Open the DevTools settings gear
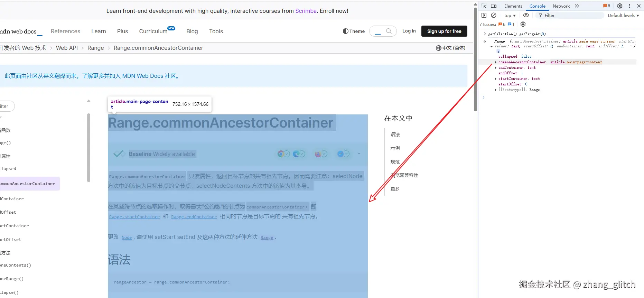The image size is (644, 298). pyautogui.click(x=620, y=6)
